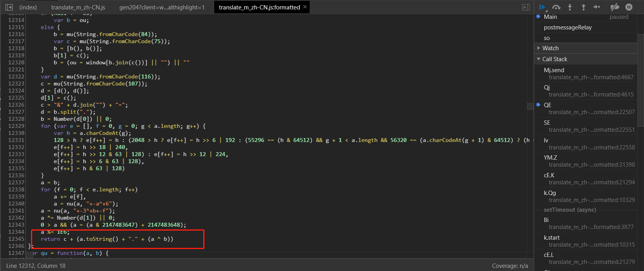Step over next function call
Viewport: 644px width, 271px height.
click(x=556, y=7)
